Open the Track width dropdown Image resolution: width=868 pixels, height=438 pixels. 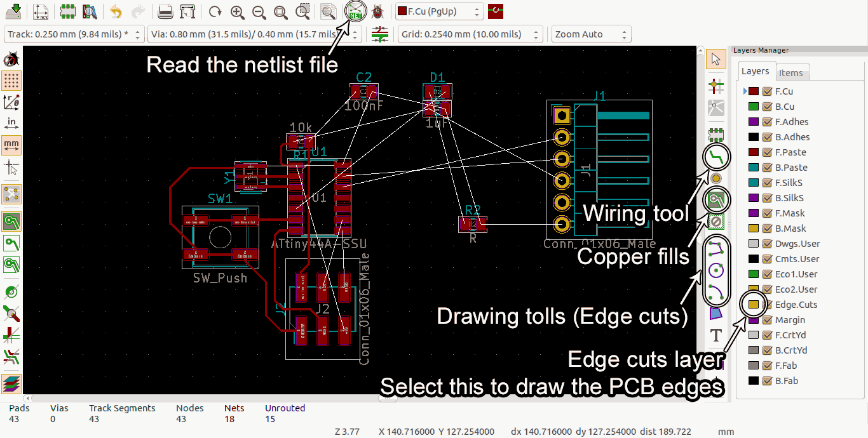137,34
